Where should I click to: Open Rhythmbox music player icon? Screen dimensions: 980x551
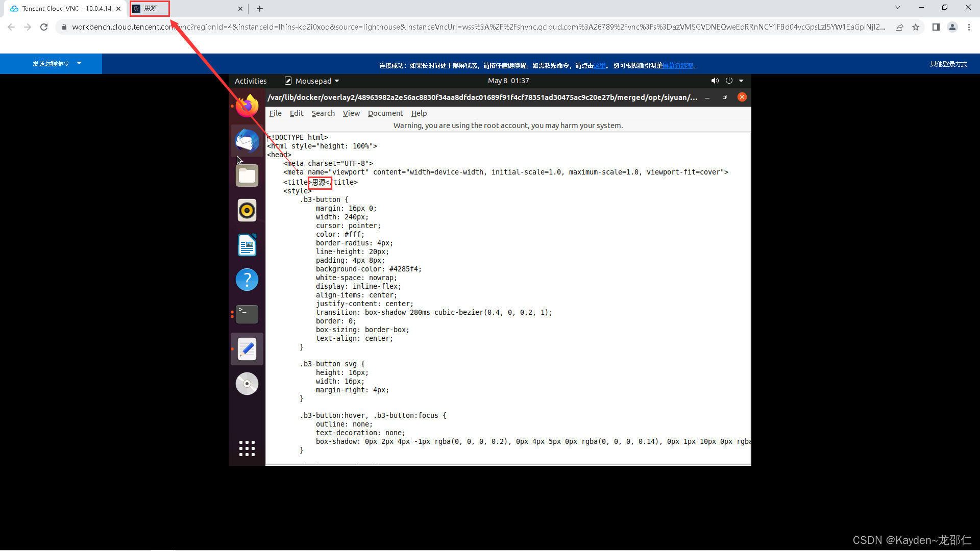(x=247, y=210)
